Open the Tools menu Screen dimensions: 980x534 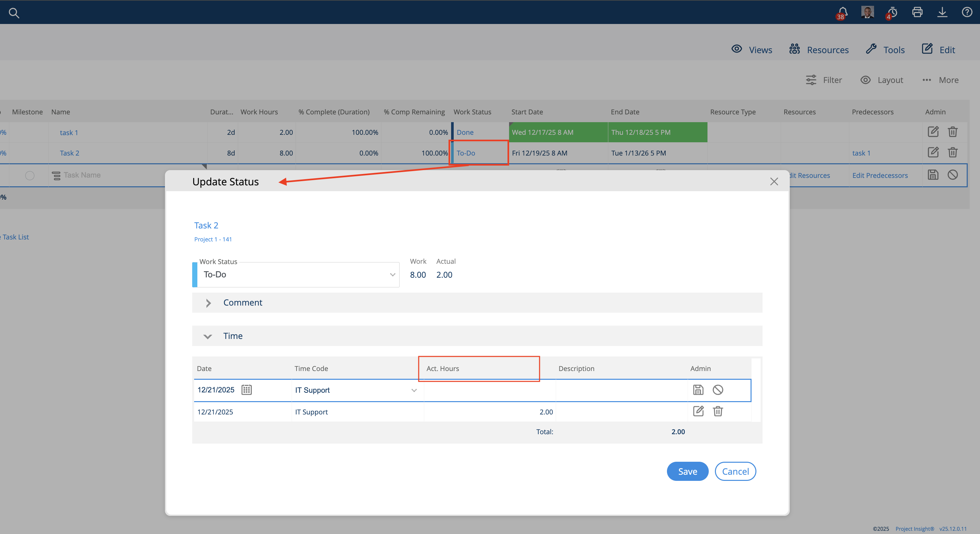pos(885,50)
